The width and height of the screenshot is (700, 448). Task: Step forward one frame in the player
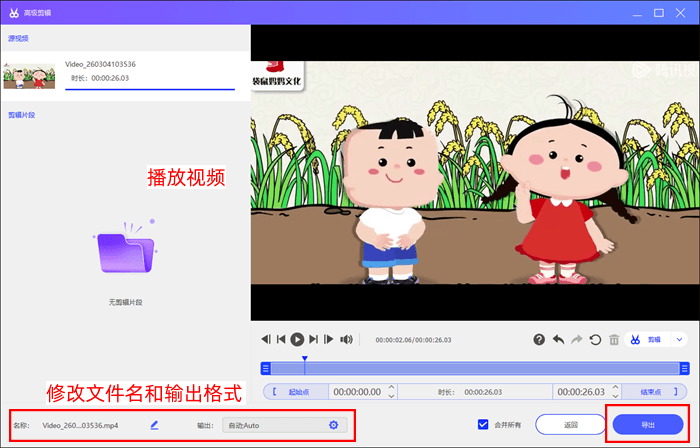click(x=329, y=340)
